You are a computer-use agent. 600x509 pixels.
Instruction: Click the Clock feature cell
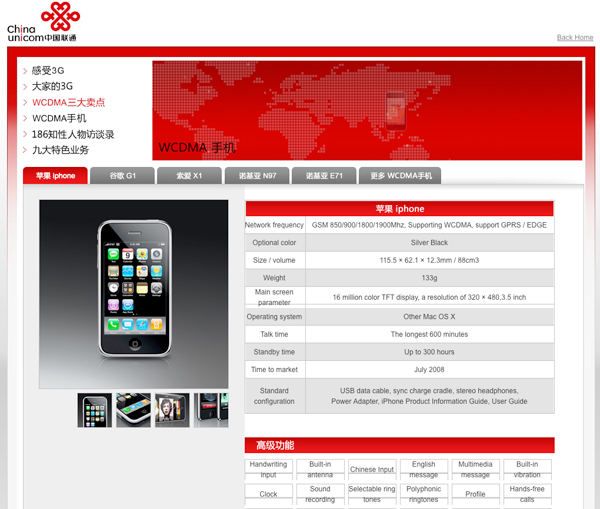point(269,494)
